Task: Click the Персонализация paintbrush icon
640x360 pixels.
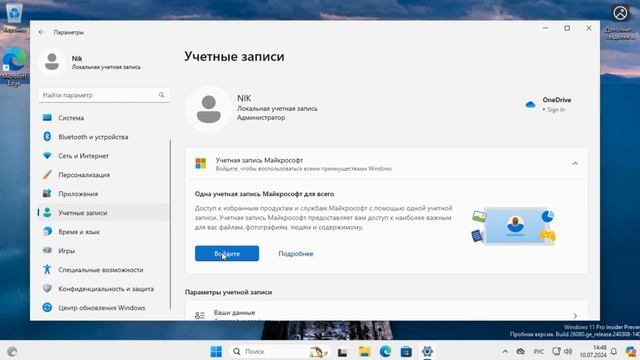Action: 47,175
